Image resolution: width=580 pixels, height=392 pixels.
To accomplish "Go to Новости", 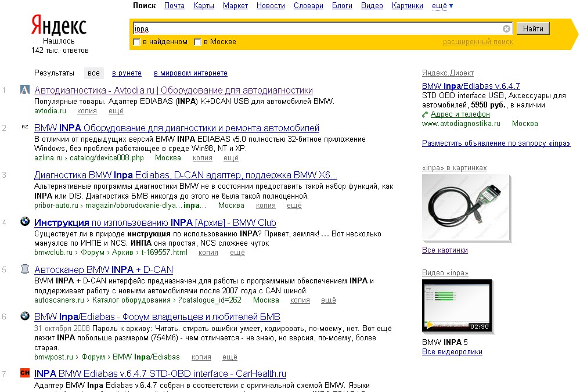I will tap(271, 6).
